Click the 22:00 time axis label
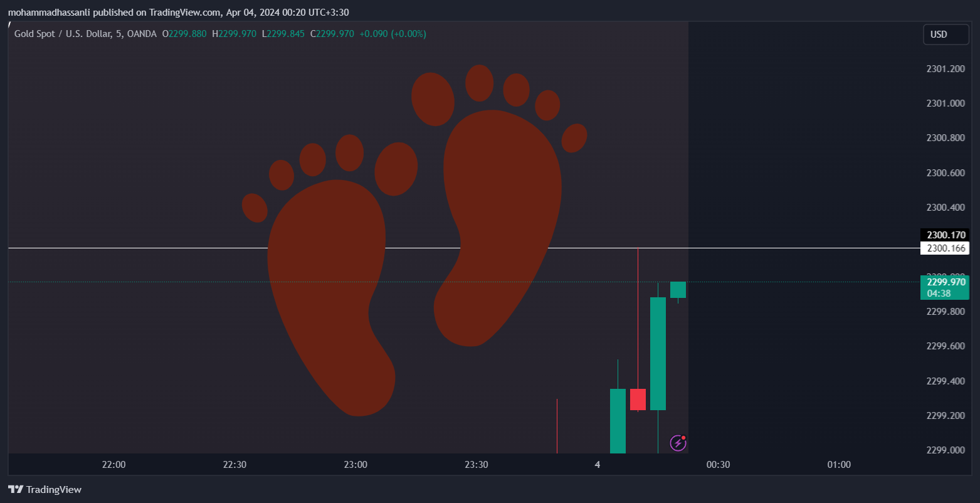This screenshot has height=503, width=980. [113, 465]
